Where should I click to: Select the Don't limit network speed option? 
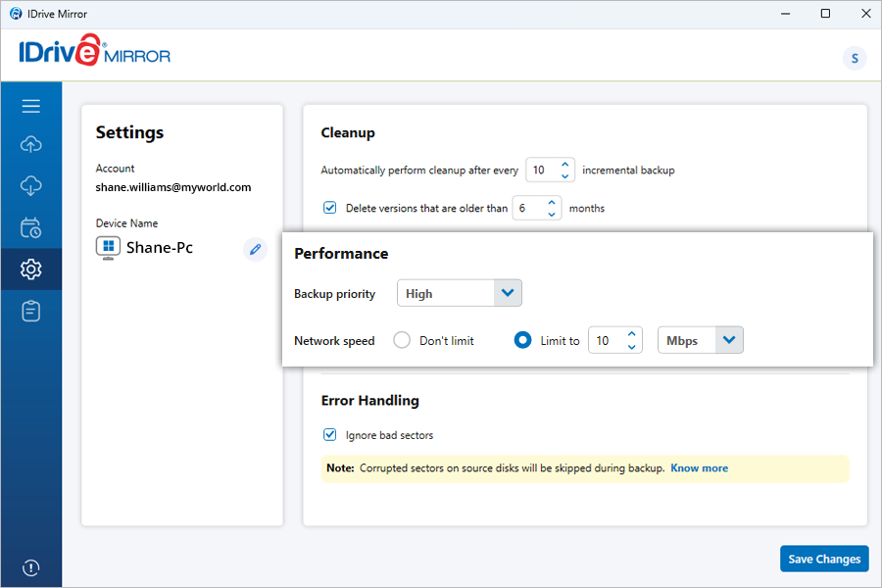402,341
